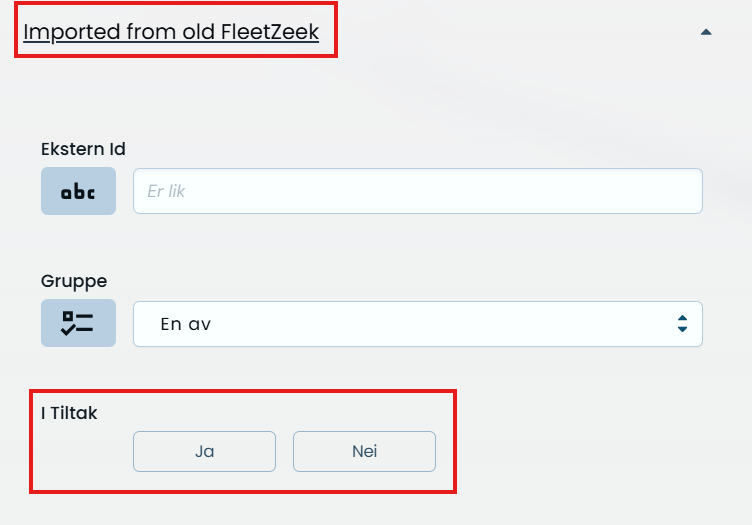The width and height of the screenshot is (752, 525).
Task: Click the 'Er lik' placeholder text
Action: pos(166,191)
